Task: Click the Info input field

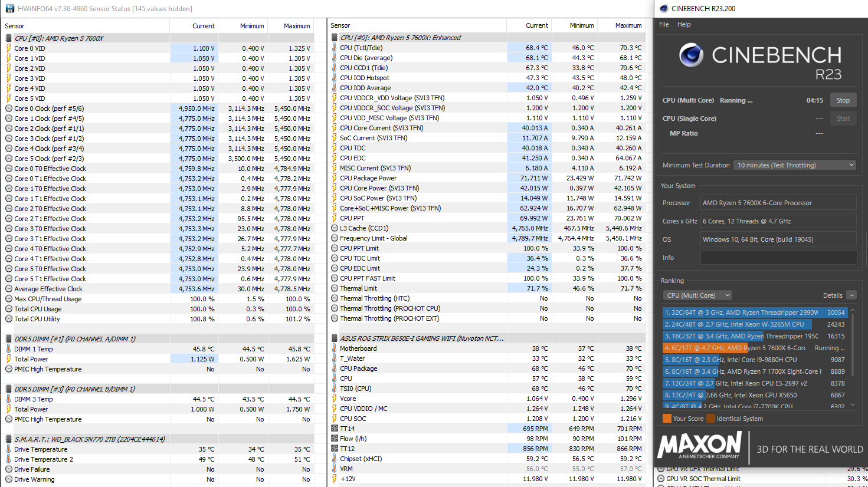Action: coord(778,258)
